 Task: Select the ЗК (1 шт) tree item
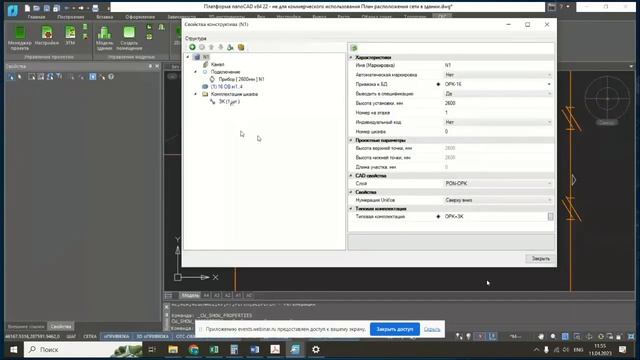coord(229,102)
